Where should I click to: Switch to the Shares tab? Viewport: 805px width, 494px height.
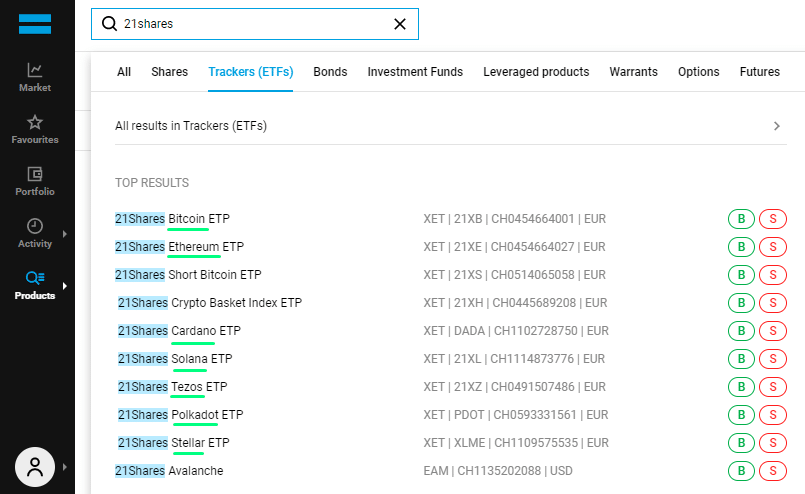tap(169, 72)
